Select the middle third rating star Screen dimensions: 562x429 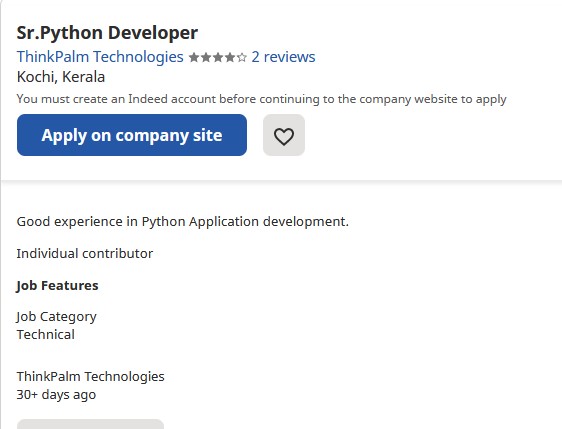click(218, 57)
